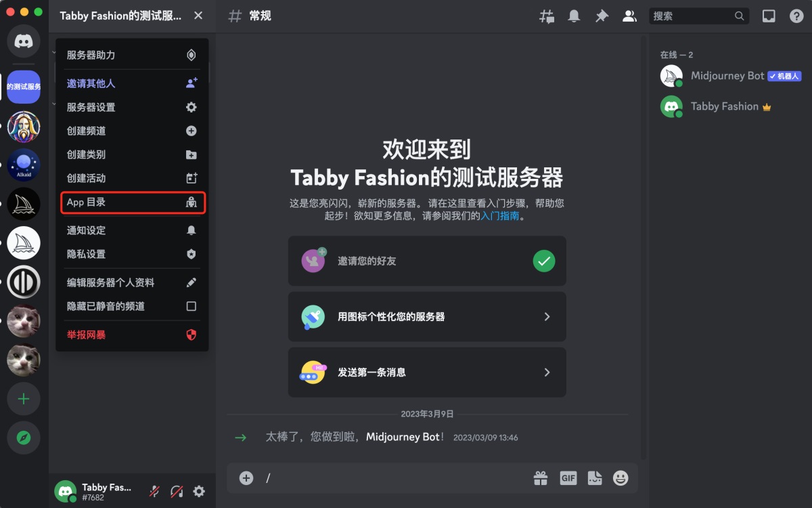Viewport: 812px width, 508px height.
Task: Expand the 用图标个性化您的服务器 card
Action: (x=427, y=316)
